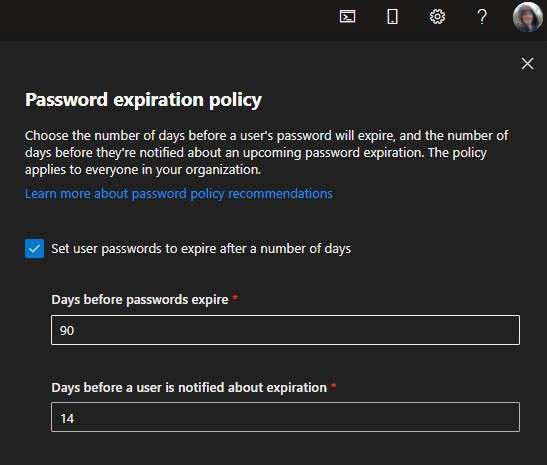Click the 'Choose the number of days' description line
547x465 pixels.
pos(266,135)
